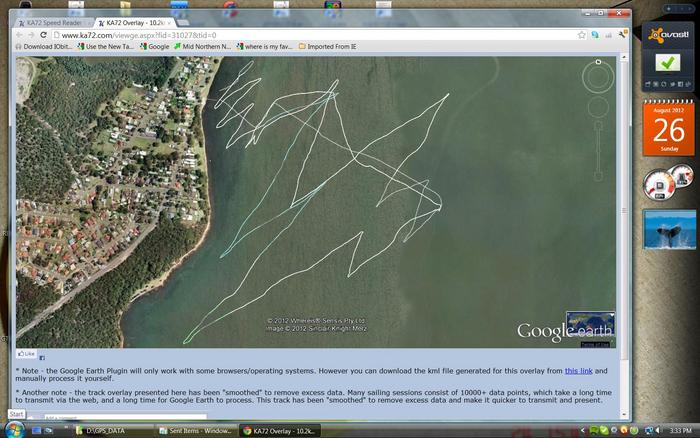Select the KA72 Overlay tab

[135, 21]
